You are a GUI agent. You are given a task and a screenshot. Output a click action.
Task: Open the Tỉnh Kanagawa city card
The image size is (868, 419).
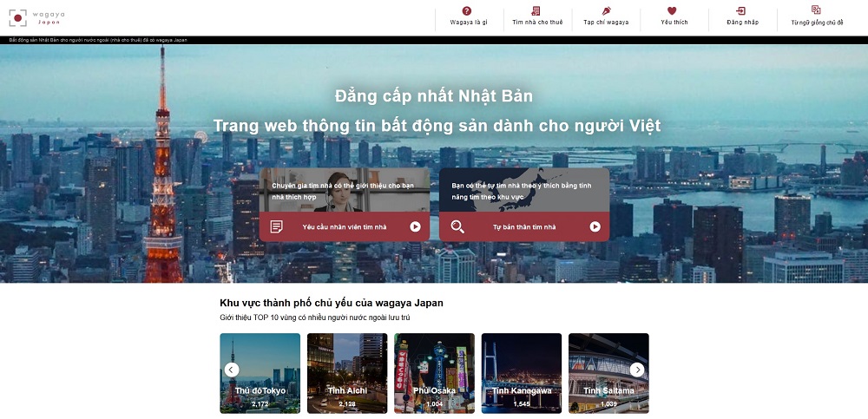coord(522,373)
